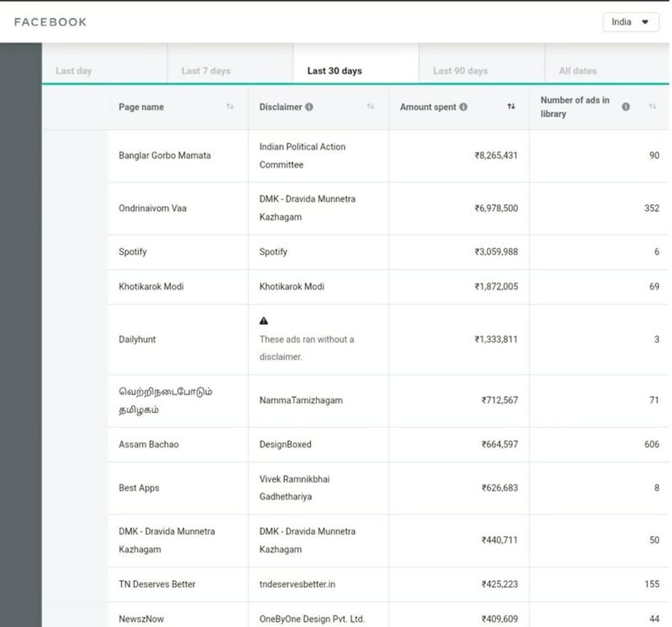This screenshot has width=672, height=627.
Task: Click the Disclaimer info icon
Action: tap(309, 107)
